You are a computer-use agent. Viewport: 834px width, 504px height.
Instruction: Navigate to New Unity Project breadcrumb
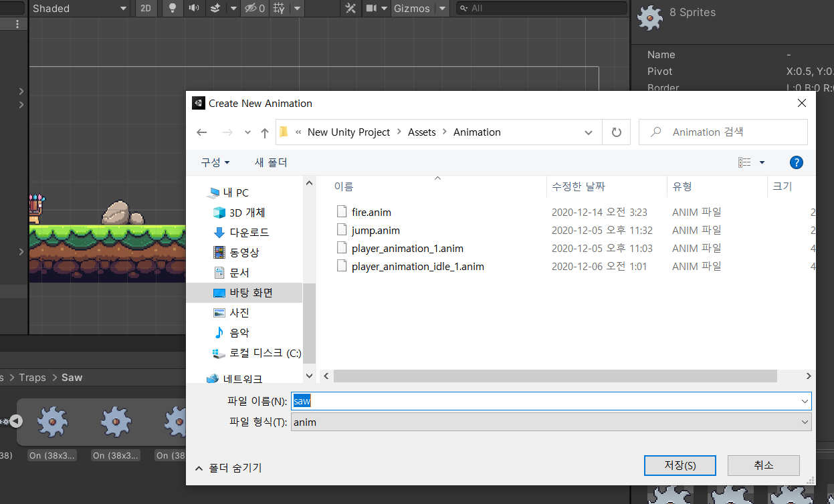348,132
